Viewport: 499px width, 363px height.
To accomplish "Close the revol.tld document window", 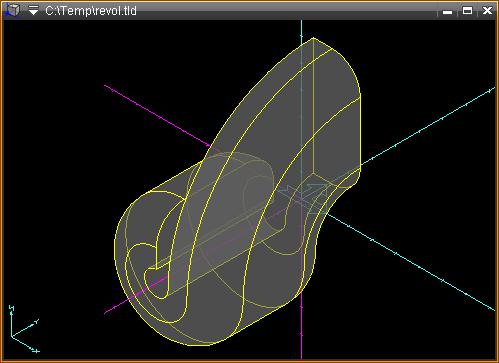I will [487, 11].
